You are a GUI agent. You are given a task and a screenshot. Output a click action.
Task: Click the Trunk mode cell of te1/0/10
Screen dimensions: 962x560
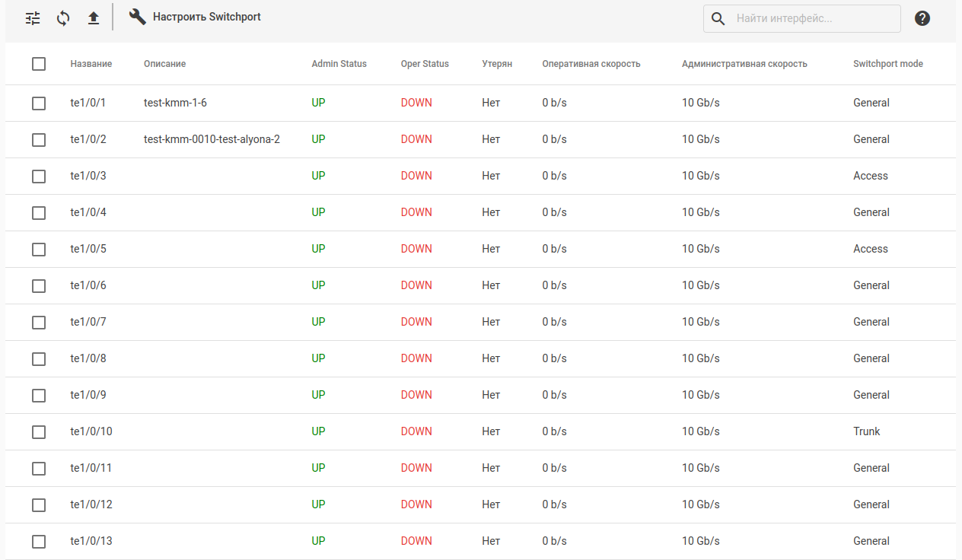click(866, 431)
